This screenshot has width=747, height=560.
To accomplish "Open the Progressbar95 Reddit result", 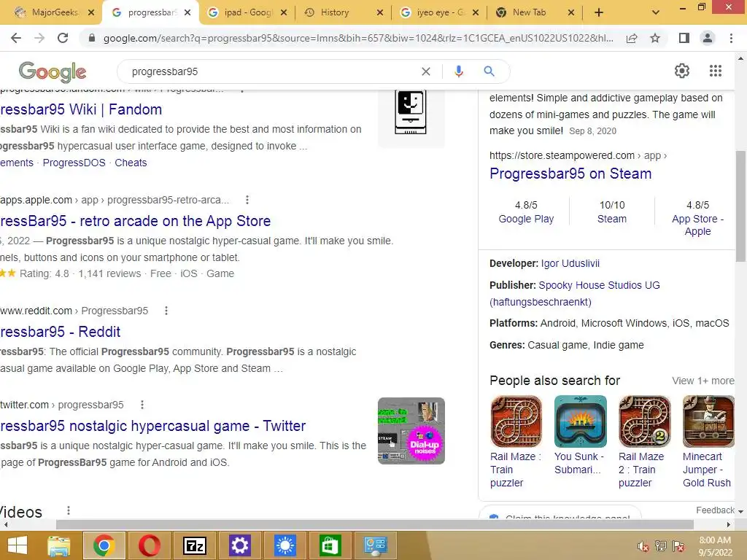I will [x=60, y=332].
